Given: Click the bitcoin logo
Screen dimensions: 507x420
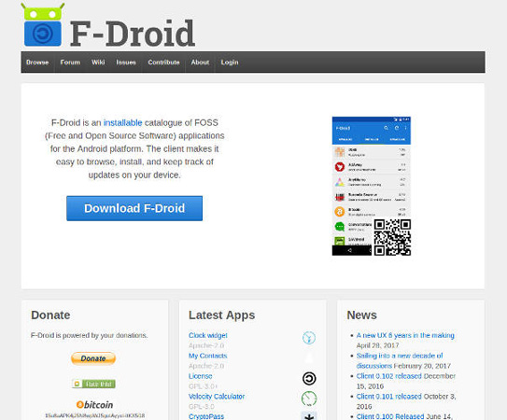Looking at the screenshot, I should (x=94, y=404).
